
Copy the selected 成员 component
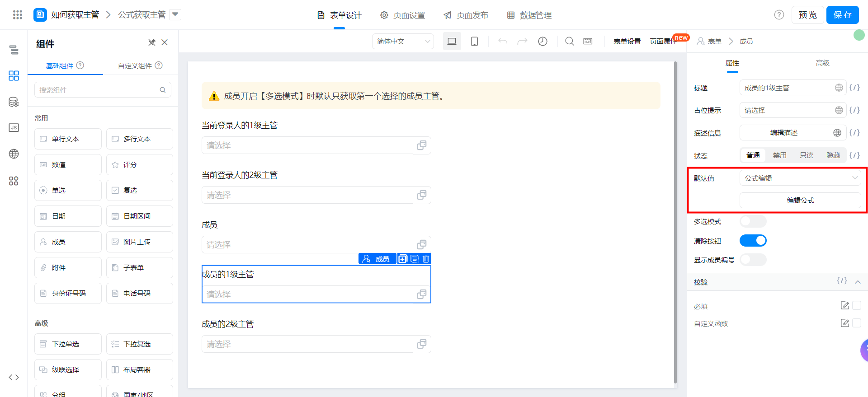(x=403, y=259)
